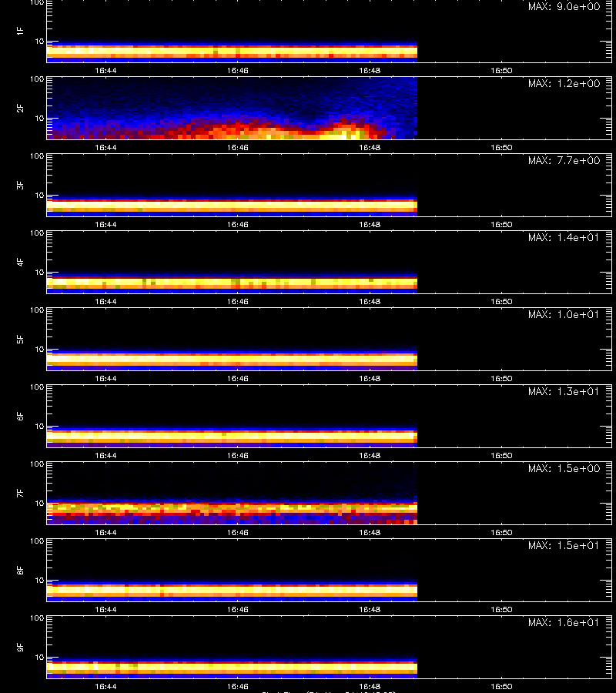Click the spectrogram band in panel 1F
The height and width of the screenshot is (693, 616).
(232, 52)
